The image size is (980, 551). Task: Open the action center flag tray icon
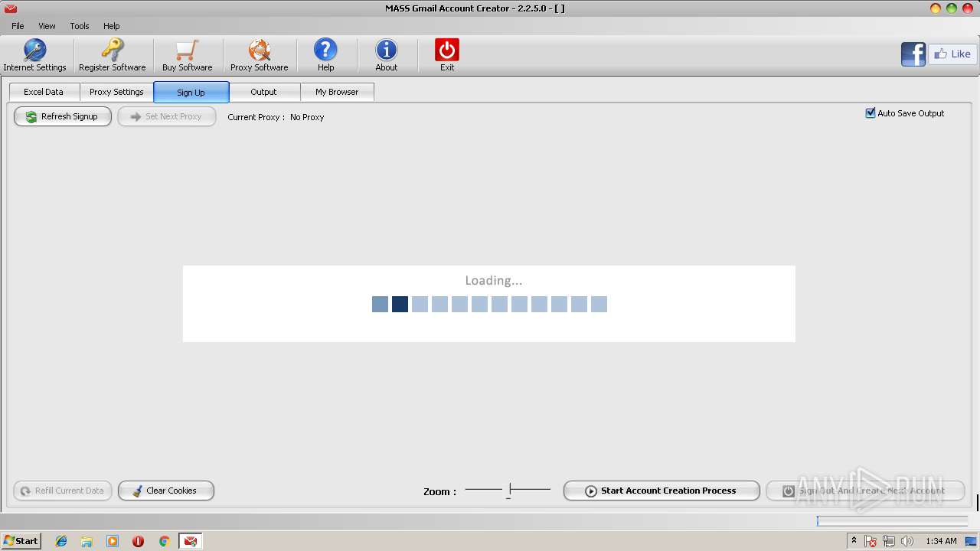pyautogui.click(x=871, y=541)
